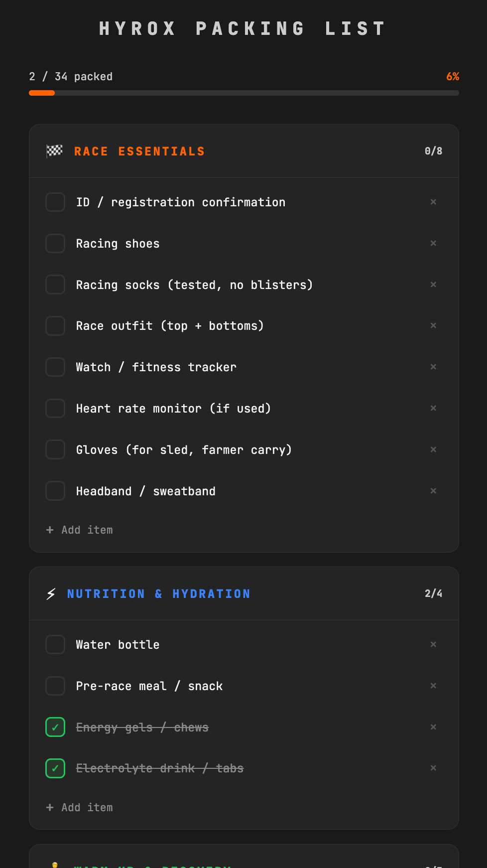The width and height of the screenshot is (487, 868).
Task: Remove Headband / sweatband from list
Action: 433,491
